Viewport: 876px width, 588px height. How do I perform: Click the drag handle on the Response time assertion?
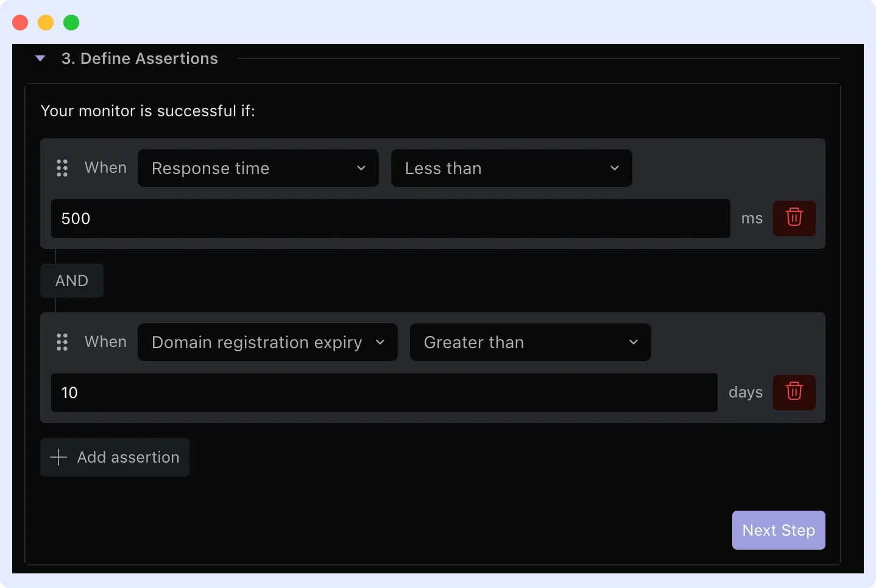tap(62, 168)
